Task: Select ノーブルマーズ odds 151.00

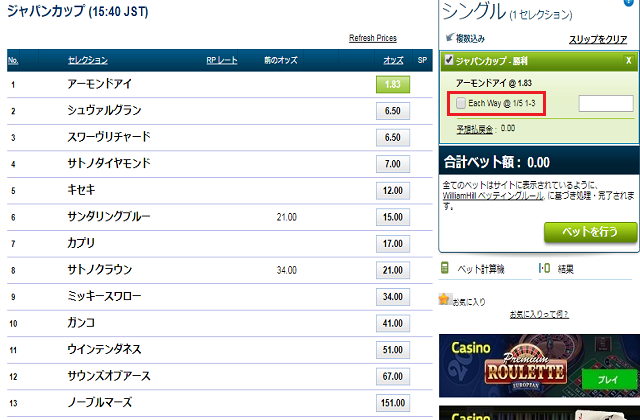Action: [393, 401]
